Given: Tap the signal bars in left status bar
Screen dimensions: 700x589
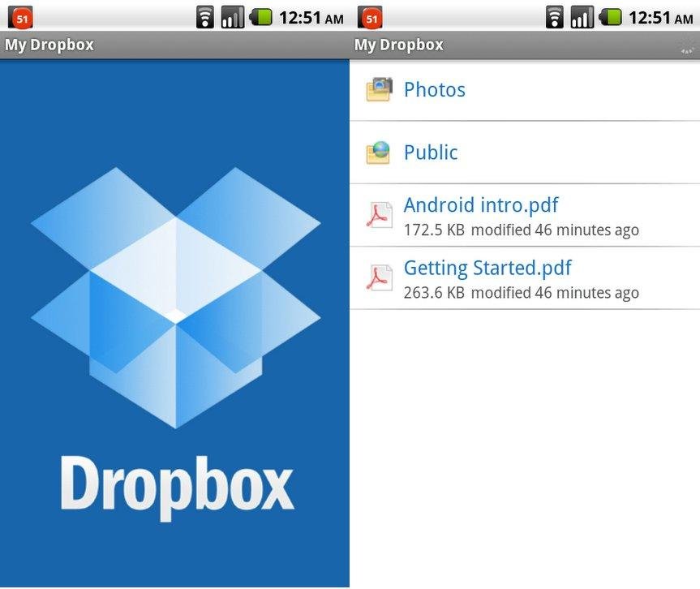Looking at the screenshot, I should click(232, 18).
